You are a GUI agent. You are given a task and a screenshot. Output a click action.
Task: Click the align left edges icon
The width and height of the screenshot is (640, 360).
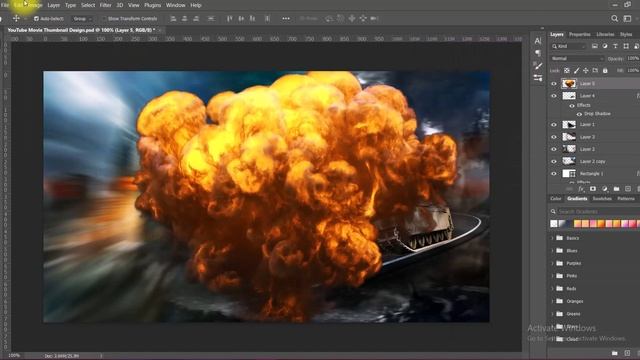(x=173, y=18)
